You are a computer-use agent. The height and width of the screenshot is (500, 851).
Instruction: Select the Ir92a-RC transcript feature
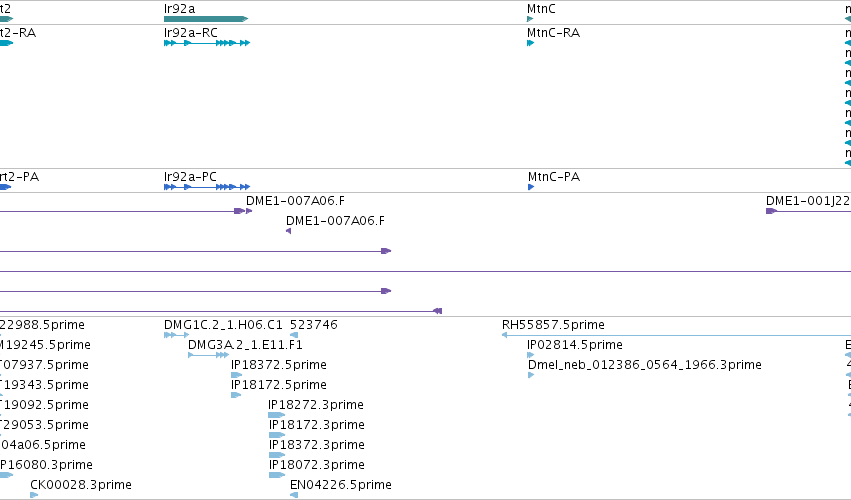coord(207,43)
